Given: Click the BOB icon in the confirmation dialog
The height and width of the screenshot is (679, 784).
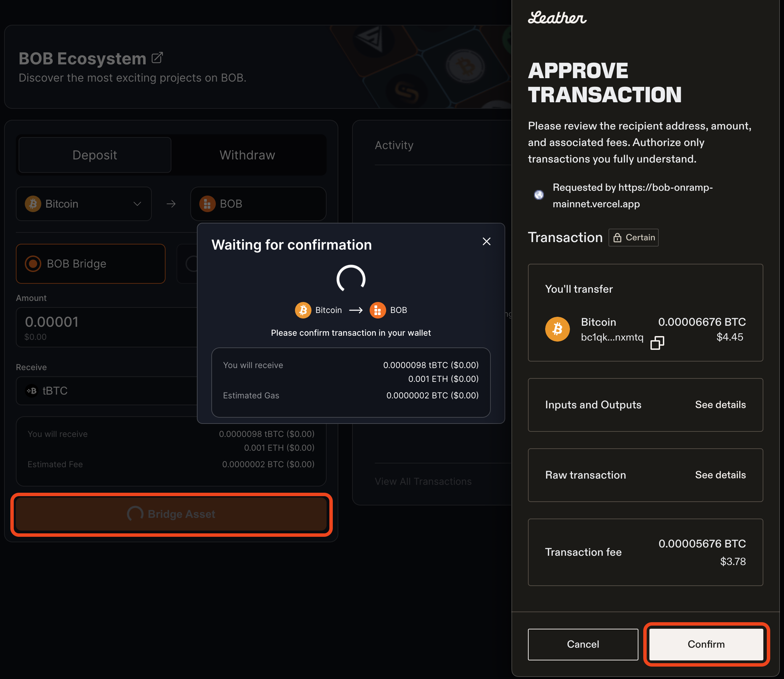Looking at the screenshot, I should click(378, 310).
